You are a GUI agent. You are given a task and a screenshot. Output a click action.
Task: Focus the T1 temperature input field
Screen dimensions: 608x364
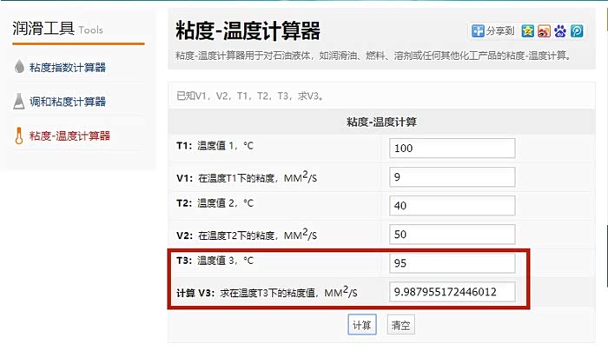coord(453,148)
